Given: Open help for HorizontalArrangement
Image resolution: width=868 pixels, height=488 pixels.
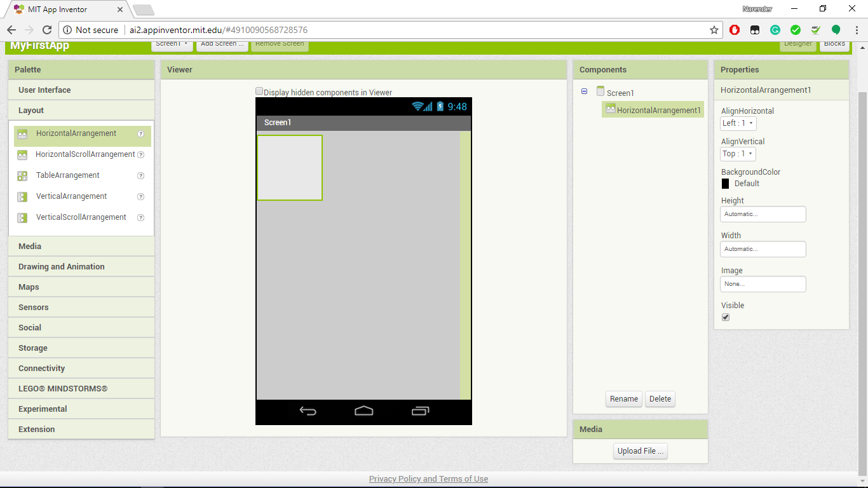Looking at the screenshot, I should [x=141, y=134].
